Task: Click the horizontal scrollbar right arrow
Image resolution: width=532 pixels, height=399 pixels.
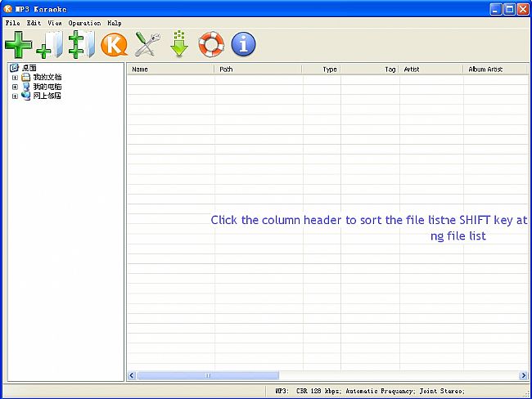Action: point(524,375)
